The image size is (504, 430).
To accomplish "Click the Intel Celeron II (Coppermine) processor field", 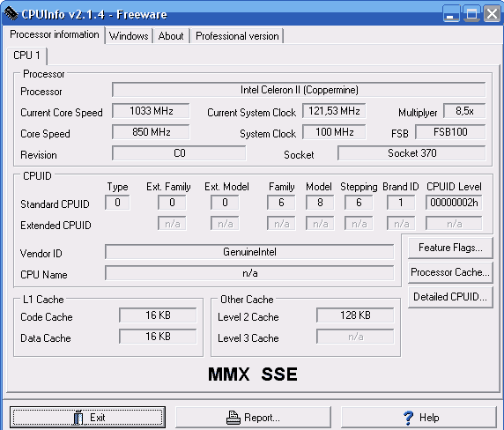I will click(299, 90).
